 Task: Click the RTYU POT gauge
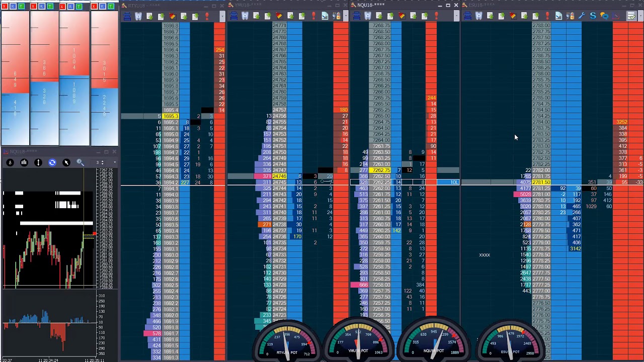click(287, 342)
